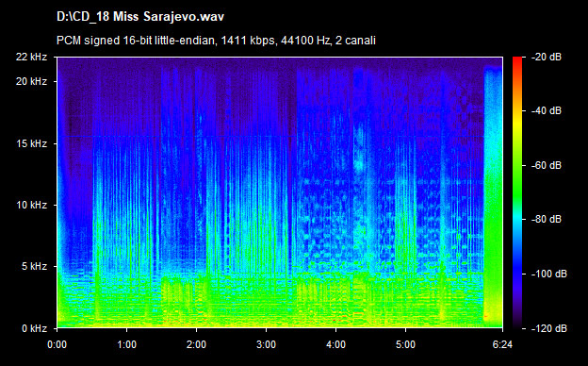Click the 3:00 time axis marker
The height and width of the screenshot is (366, 588).
pyautogui.click(x=266, y=344)
